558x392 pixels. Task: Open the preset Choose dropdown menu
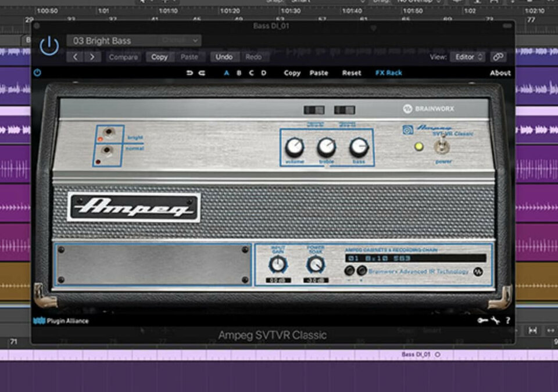[181, 41]
